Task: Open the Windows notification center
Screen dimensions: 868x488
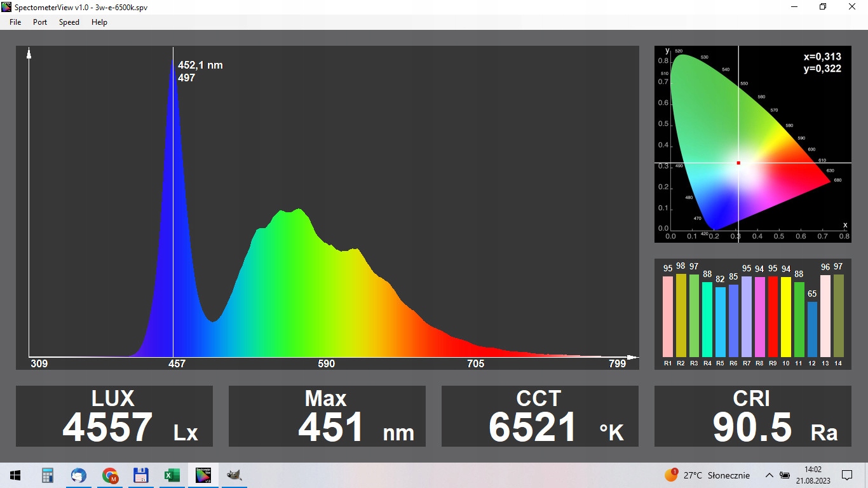Action: (847, 475)
